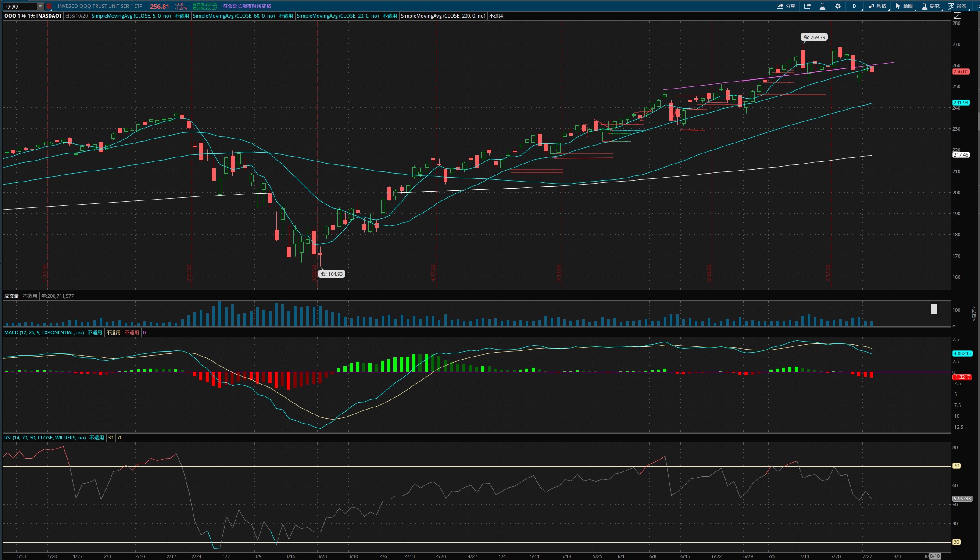Click the red -1.3217 MACD histogram tag
The image size is (980, 560).
962,377
